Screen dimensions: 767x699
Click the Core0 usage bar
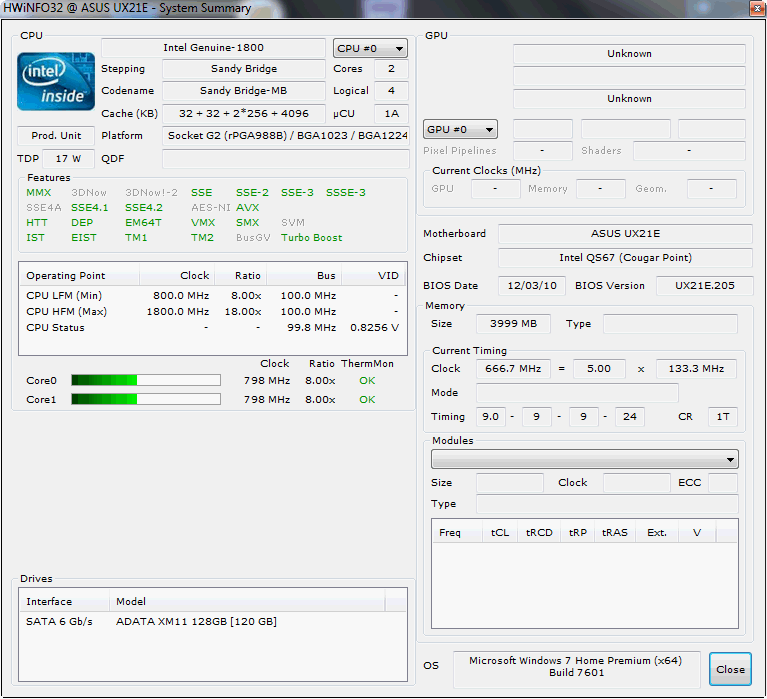tap(146, 380)
